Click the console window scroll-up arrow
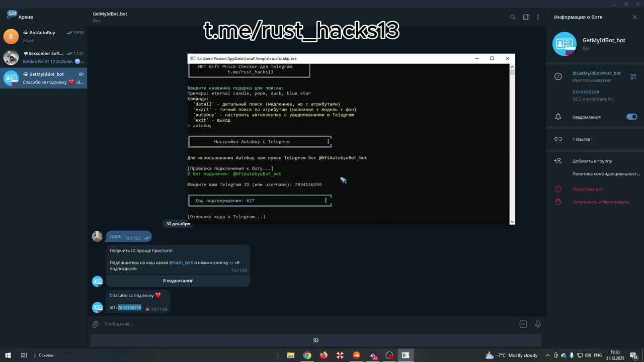The height and width of the screenshot is (362, 644). (x=512, y=66)
